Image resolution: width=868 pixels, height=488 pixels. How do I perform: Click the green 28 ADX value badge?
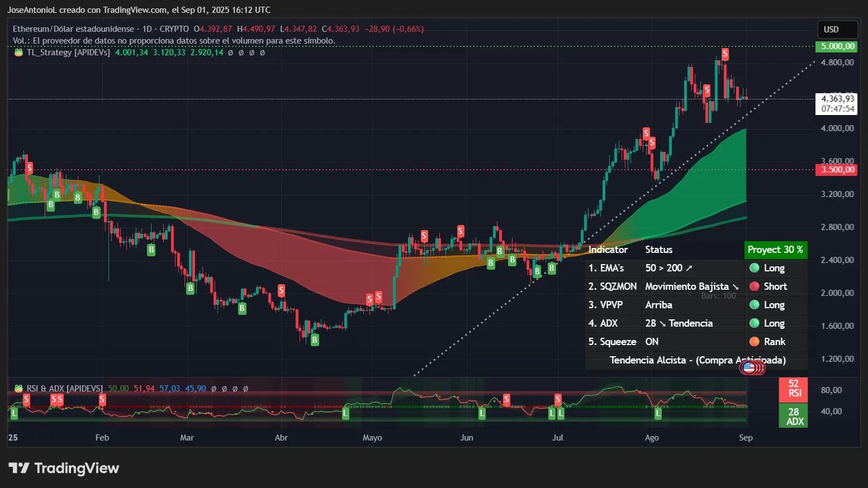coord(793,417)
